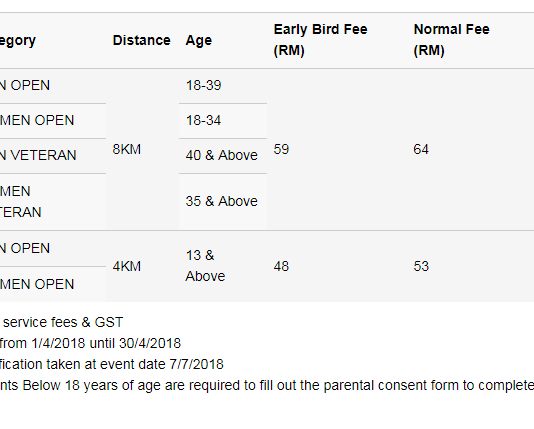The width and height of the screenshot is (534, 429).
Task: Click the Distance column header
Action: click(141, 40)
